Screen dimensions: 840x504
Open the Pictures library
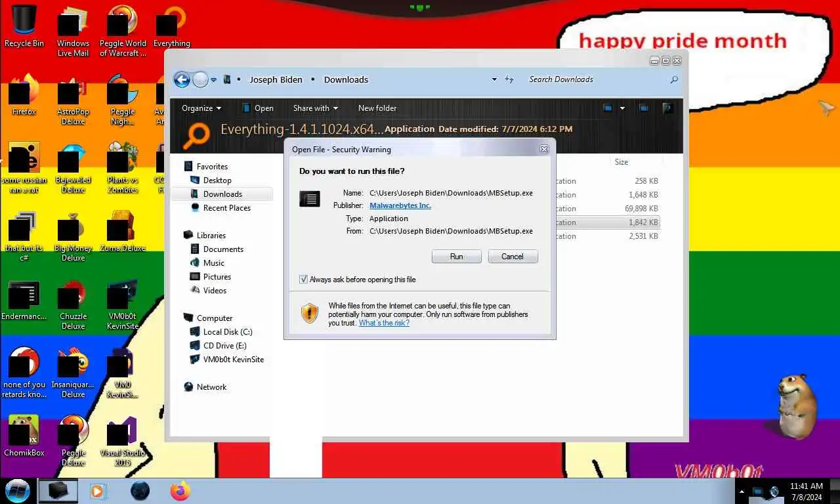pyautogui.click(x=217, y=277)
